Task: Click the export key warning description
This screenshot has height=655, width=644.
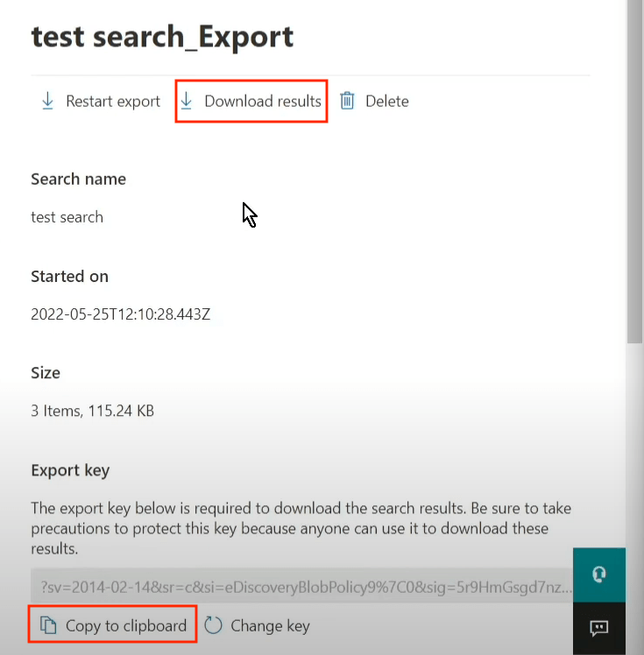Action: (x=301, y=528)
